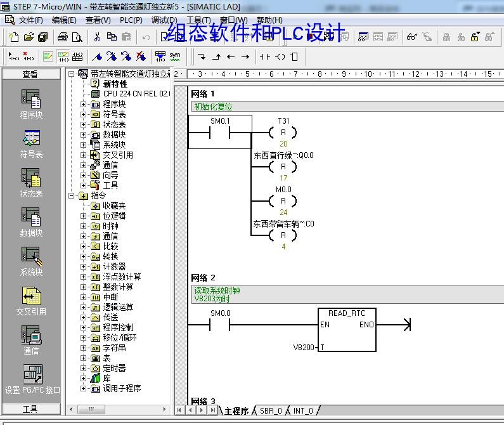
Task: Expand the 符号表 tree node
Action: (83, 114)
